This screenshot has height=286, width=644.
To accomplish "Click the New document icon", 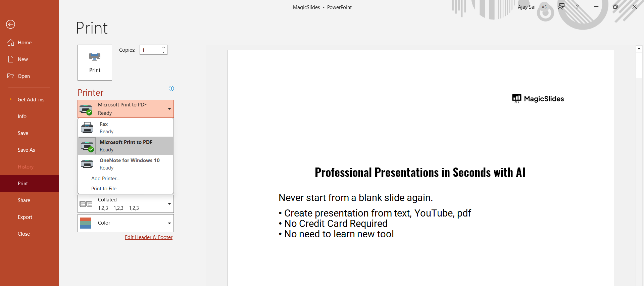I will pos(11,59).
